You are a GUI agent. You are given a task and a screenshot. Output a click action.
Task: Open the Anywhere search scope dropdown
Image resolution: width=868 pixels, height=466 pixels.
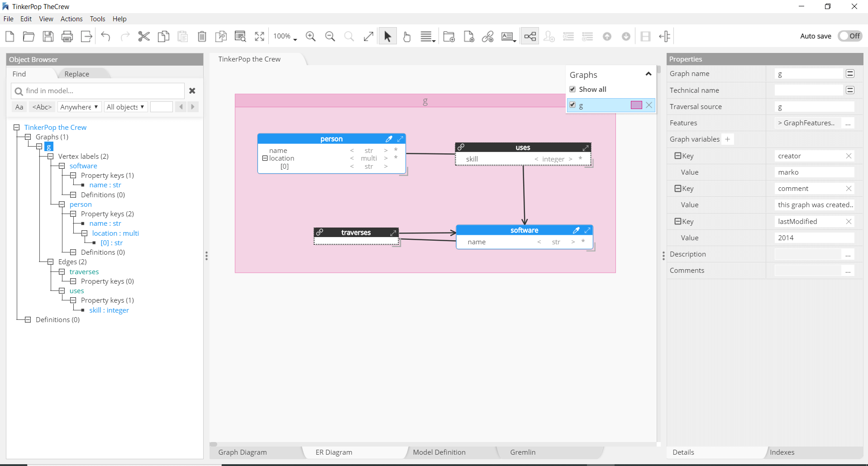click(x=79, y=107)
